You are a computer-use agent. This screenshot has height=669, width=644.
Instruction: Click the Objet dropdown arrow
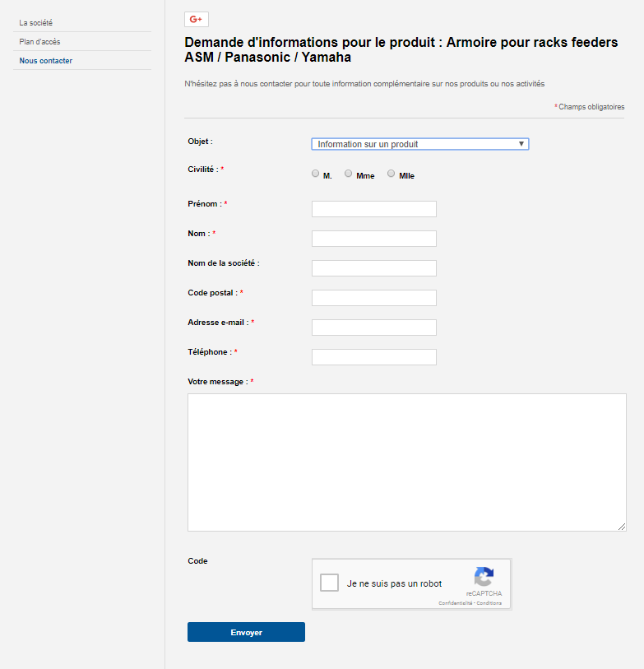[521, 144]
